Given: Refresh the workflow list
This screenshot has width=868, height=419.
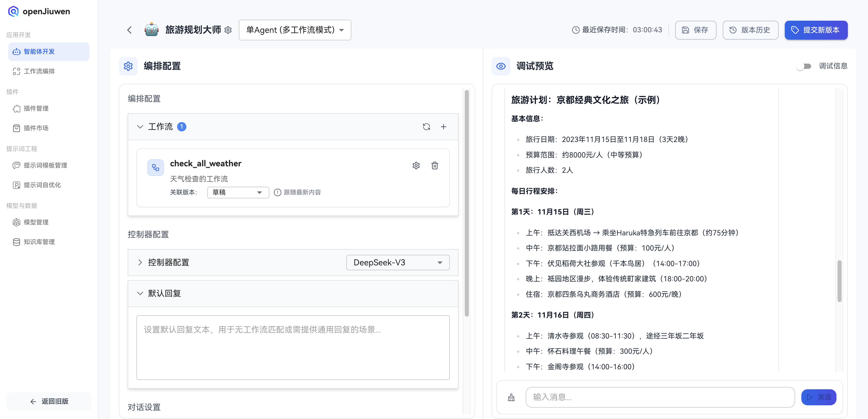Looking at the screenshot, I should pos(426,127).
